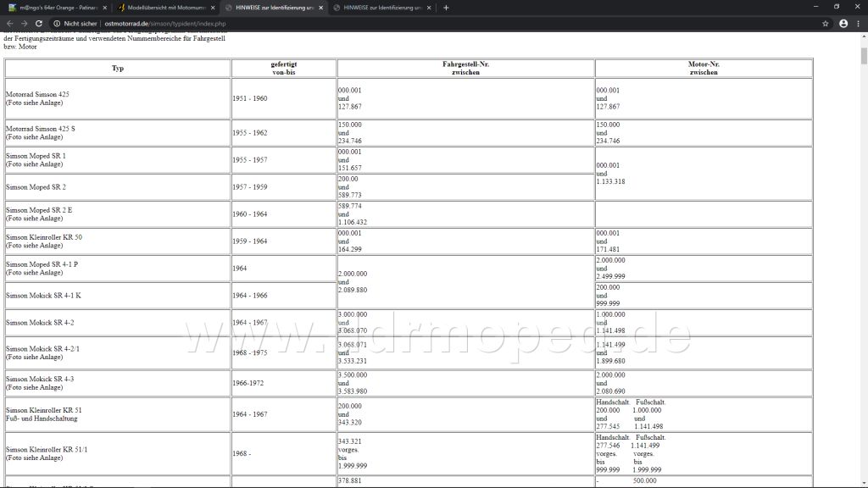The height and width of the screenshot is (488, 868).
Task: Click the '1960 - 1964' date cell
Action: click(283, 214)
